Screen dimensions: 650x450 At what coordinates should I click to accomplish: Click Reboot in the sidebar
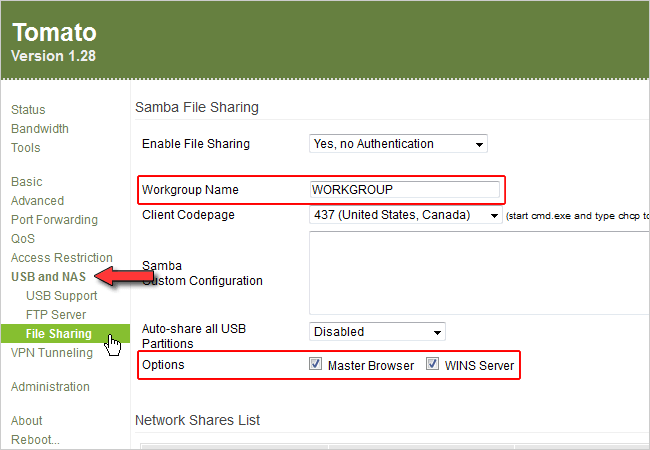(35, 440)
